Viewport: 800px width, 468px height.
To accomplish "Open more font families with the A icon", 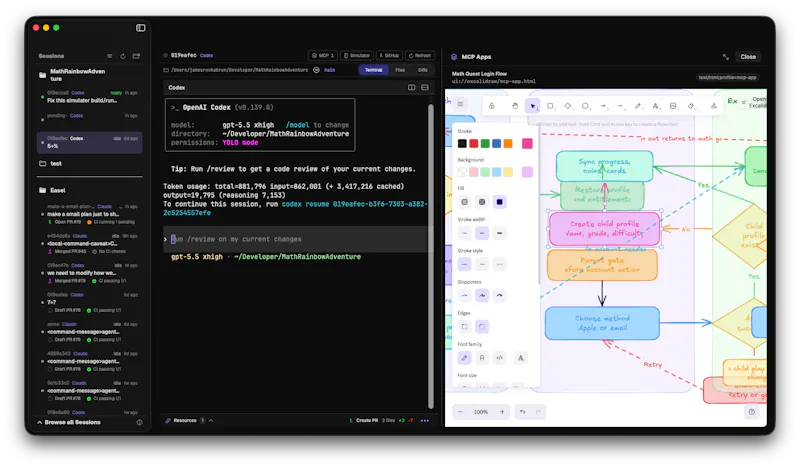I will click(x=520, y=358).
